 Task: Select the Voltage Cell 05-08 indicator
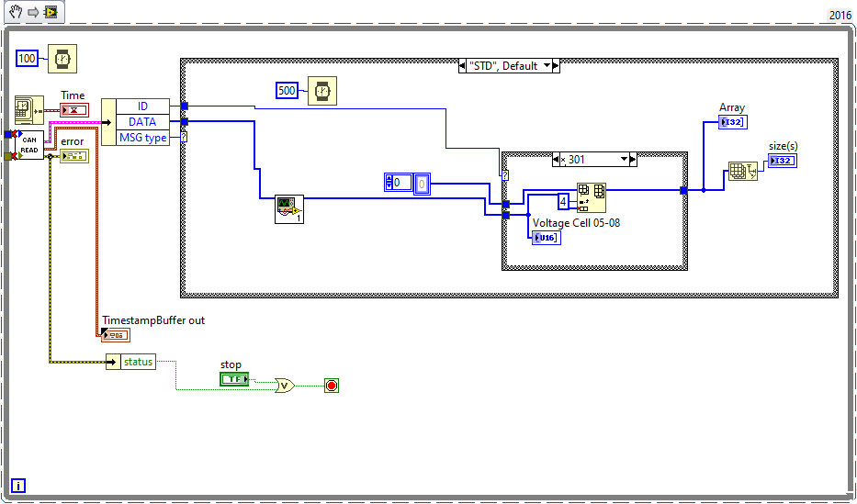[546, 238]
